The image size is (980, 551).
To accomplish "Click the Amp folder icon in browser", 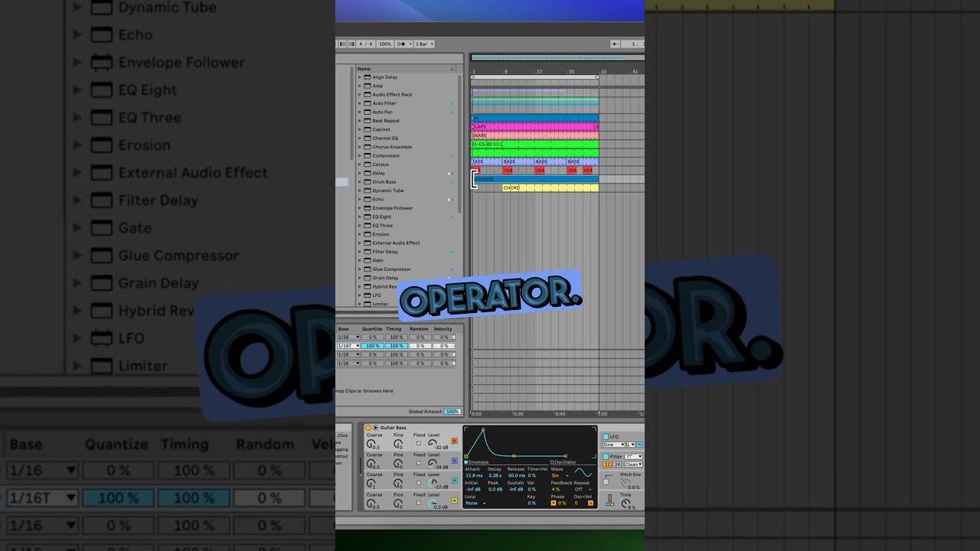I will (367, 86).
